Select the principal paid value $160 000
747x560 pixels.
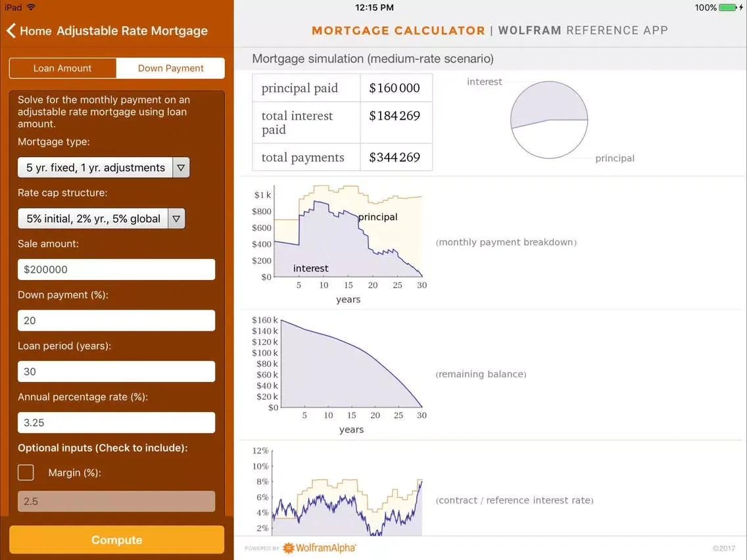pyautogui.click(x=395, y=88)
